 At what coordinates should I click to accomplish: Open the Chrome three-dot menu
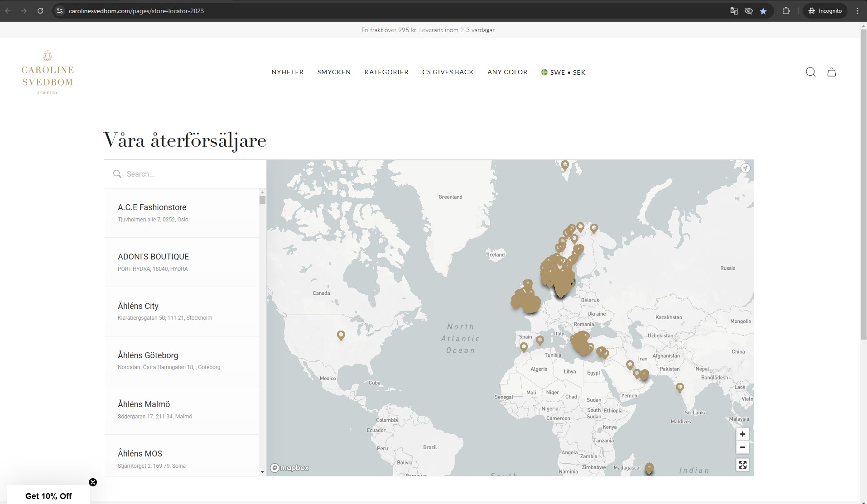[857, 11]
